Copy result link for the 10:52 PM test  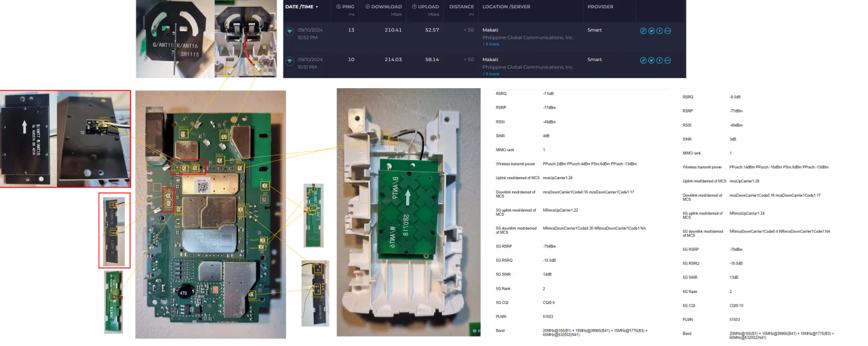[644, 31]
